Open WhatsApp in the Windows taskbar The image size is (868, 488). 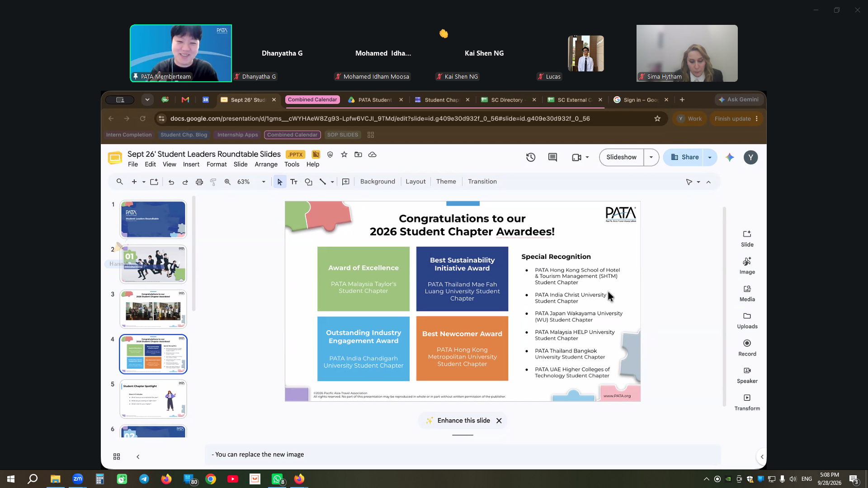(277, 479)
